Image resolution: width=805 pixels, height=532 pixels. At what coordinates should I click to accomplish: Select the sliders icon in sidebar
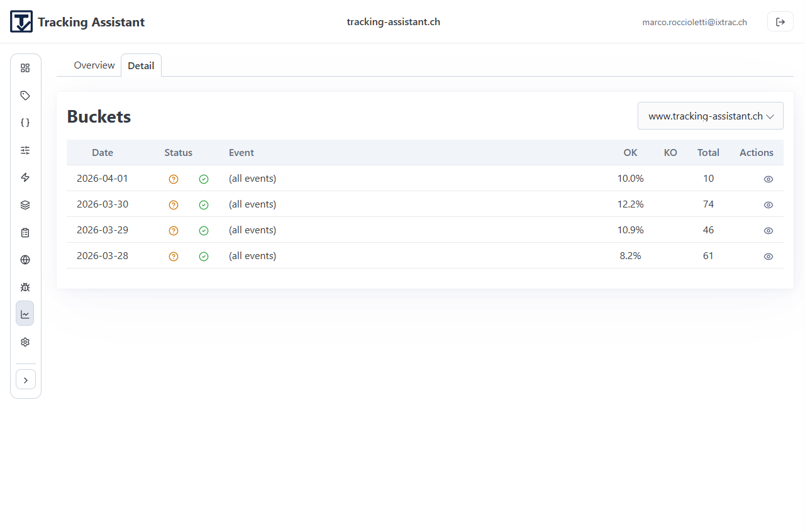(x=25, y=150)
